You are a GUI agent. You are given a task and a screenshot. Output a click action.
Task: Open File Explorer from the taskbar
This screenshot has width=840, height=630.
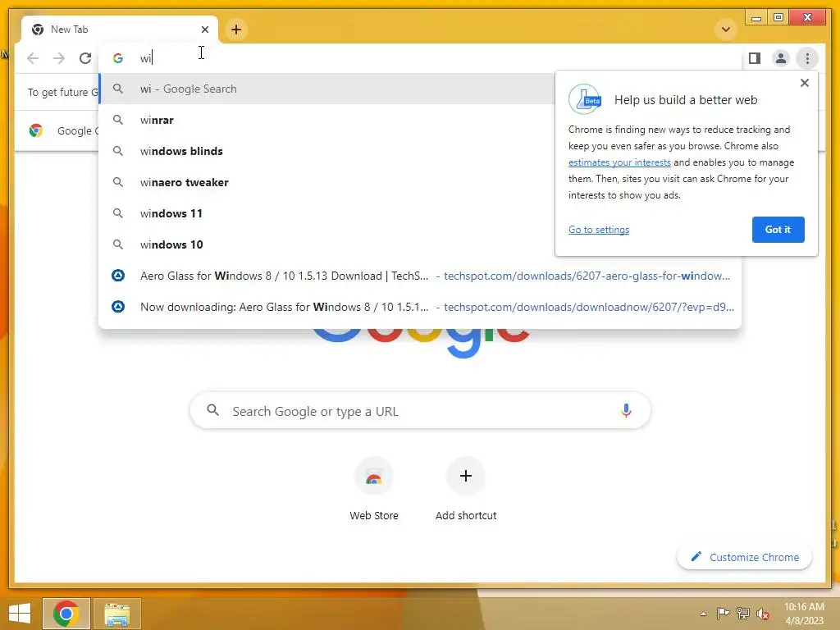point(116,614)
